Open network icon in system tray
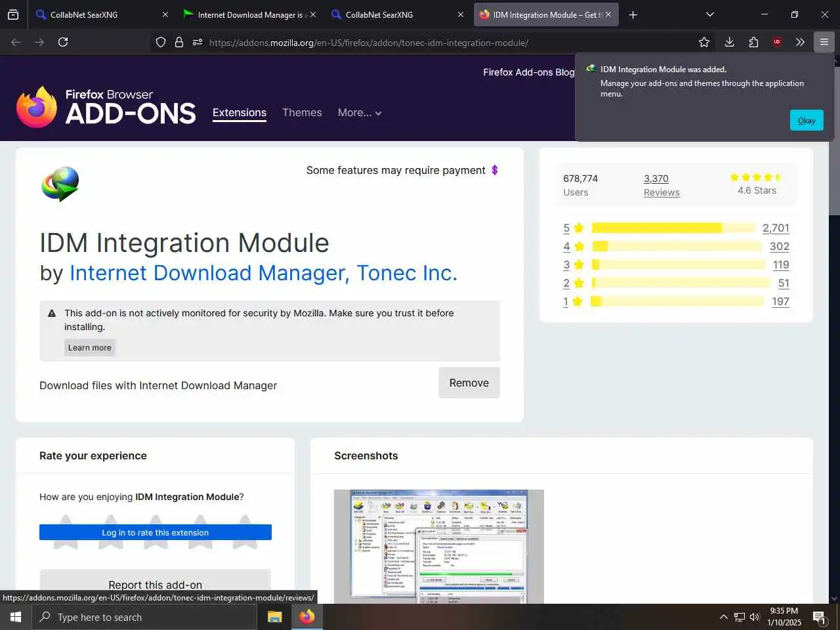The width and height of the screenshot is (840, 630). (x=739, y=617)
